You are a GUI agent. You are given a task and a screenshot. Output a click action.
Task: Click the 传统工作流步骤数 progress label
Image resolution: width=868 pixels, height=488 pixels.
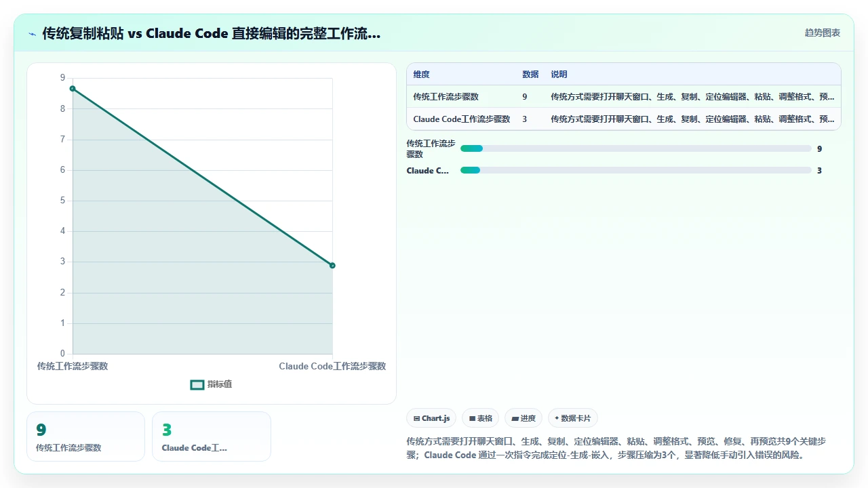coord(431,148)
